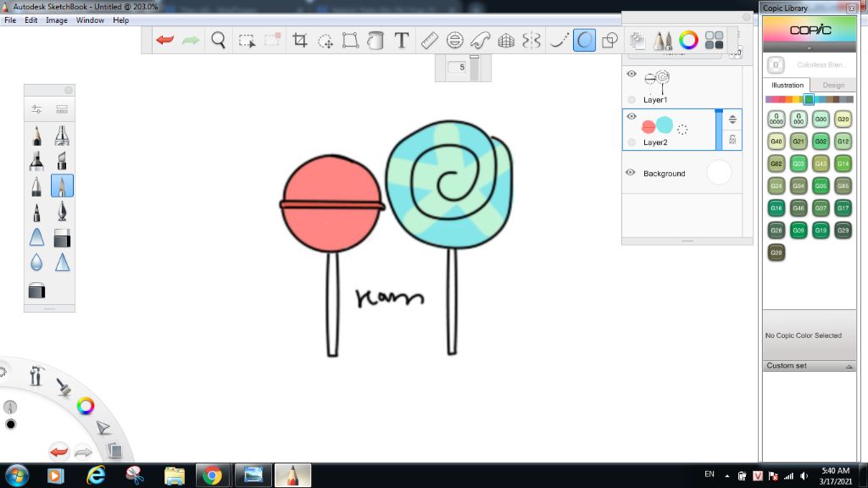Pick Copic color G00
This screenshot has width=868, height=488.
coord(821,119)
